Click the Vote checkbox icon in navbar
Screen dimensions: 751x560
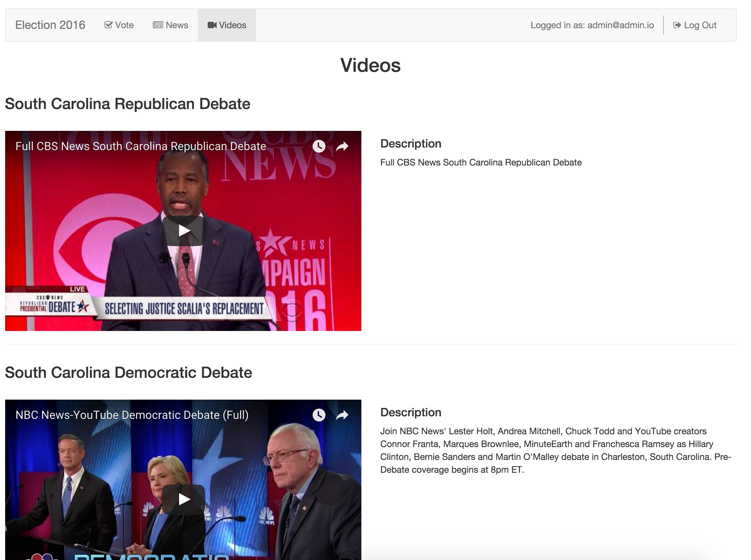(108, 25)
